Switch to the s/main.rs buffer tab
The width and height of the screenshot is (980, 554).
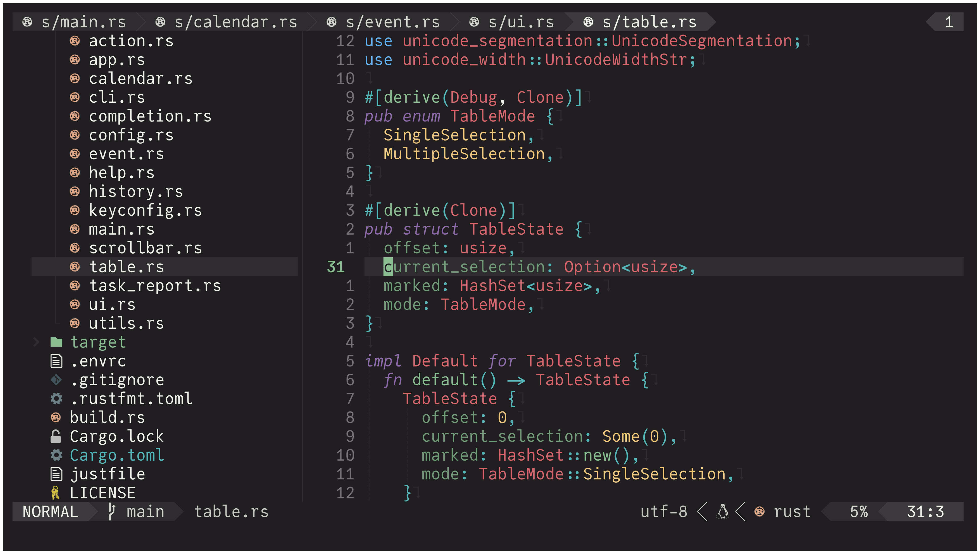[84, 22]
